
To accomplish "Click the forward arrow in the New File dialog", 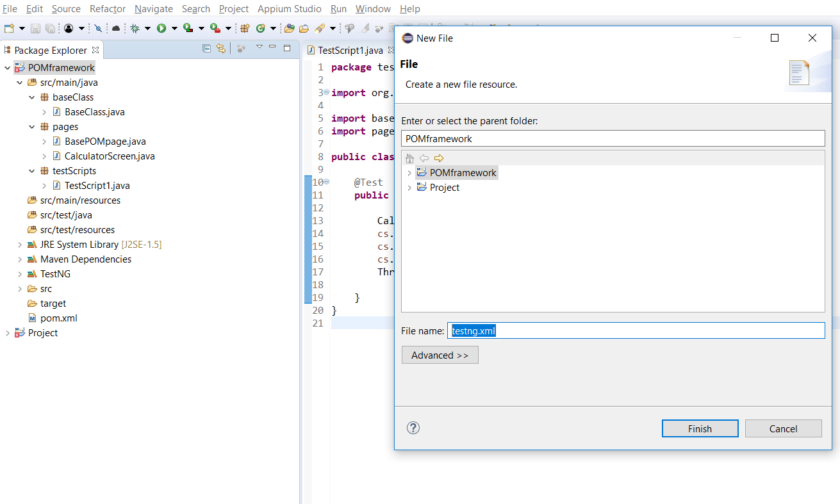I will (x=440, y=158).
